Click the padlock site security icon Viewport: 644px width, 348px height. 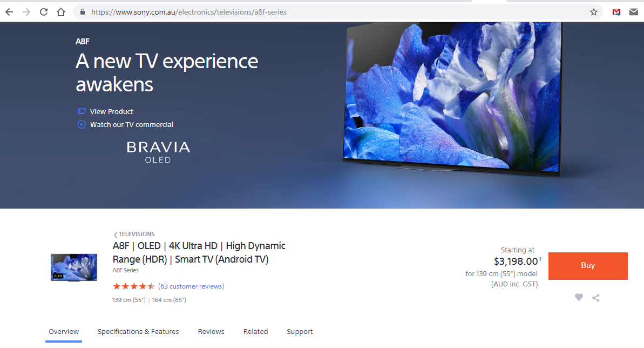pos(83,12)
